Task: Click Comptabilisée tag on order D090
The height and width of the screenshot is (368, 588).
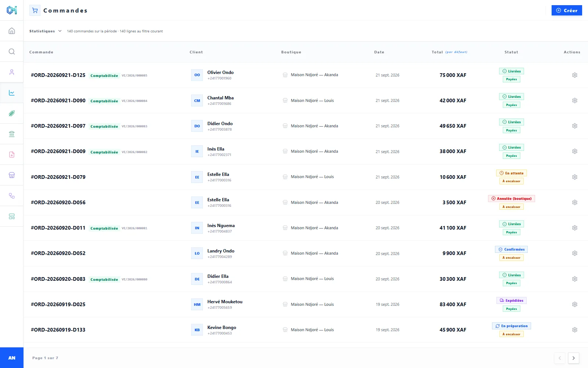Action: point(104,101)
